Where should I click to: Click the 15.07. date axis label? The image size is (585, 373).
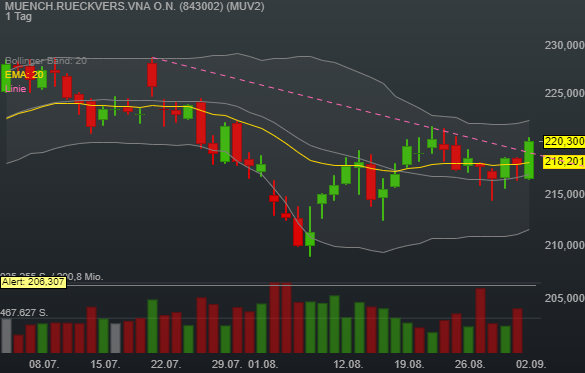[105, 364]
